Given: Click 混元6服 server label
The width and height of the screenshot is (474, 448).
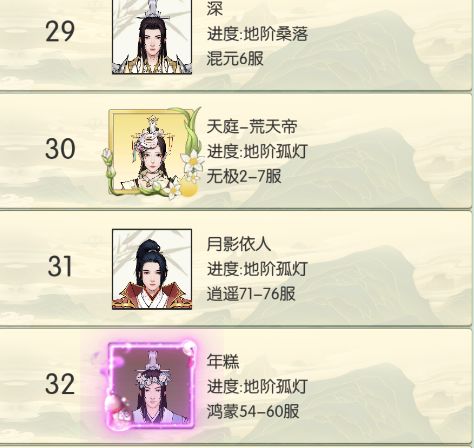Looking at the screenshot, I should 235,59.
